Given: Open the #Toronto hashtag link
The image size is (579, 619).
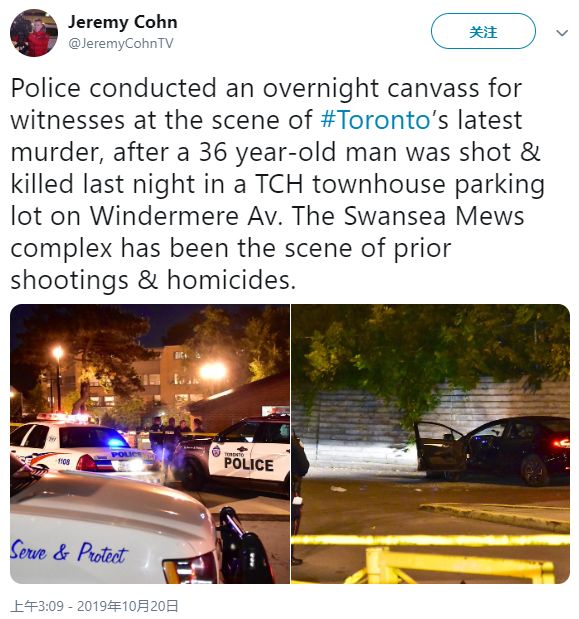Looking at the screenshot, I should tap(375, 120).
